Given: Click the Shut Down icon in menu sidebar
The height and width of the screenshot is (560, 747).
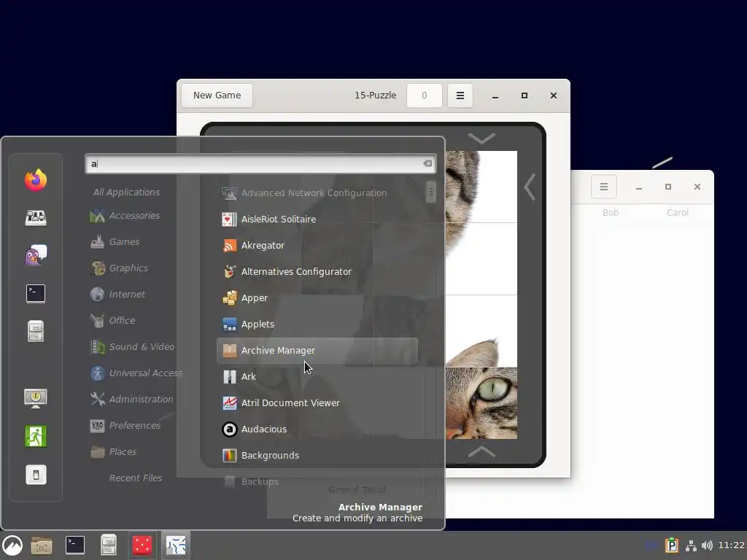Looking at the screenshot, I should coord(36,474).
